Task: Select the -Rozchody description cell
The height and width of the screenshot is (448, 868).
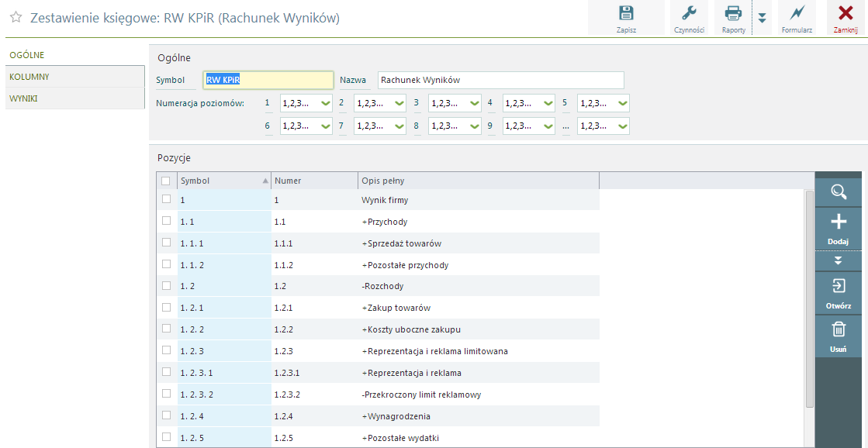Action: (479, 287)
